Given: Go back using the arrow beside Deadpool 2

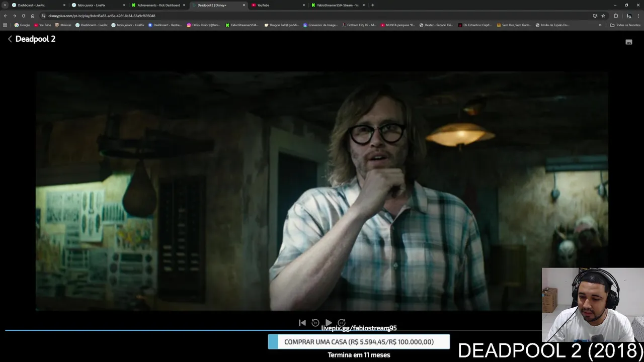Looking at the screenshot, I should pyautogui.click(x=10, y=39).
